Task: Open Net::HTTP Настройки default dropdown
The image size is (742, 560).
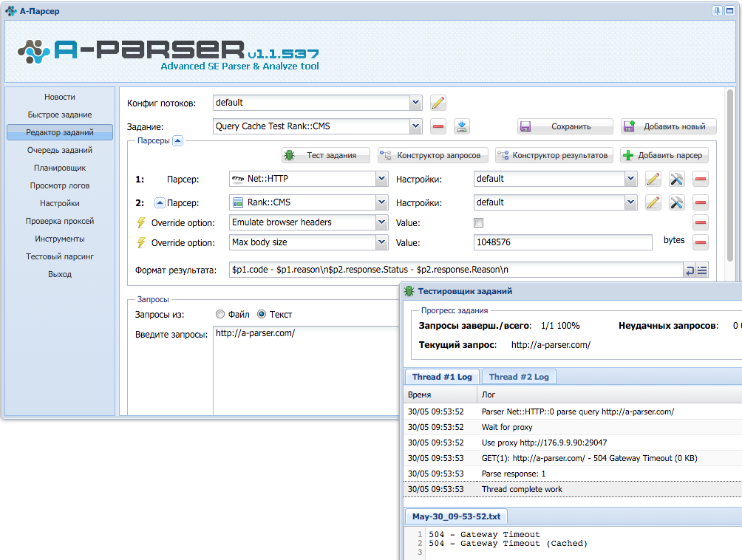Action: coord(630,178)
